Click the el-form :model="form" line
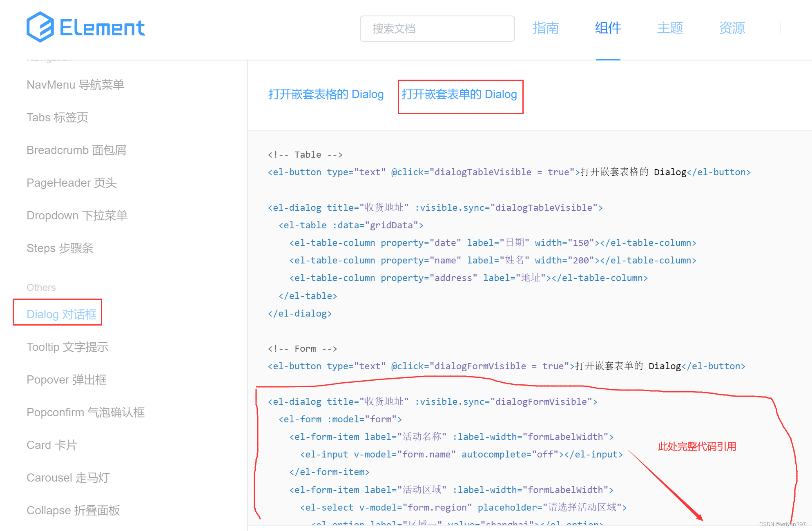This screenshot has width=812, height=531. (340, 419)
